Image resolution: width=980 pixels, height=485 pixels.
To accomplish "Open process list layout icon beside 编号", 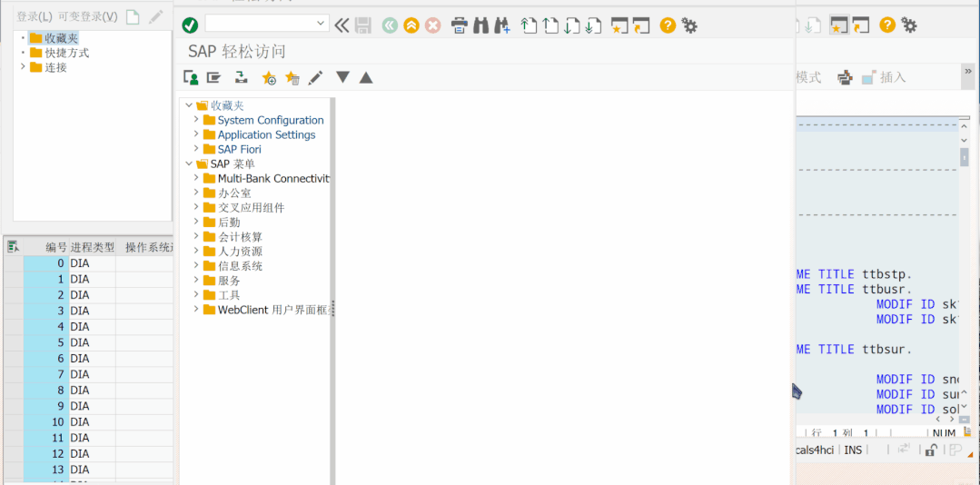I will (13, 248).
